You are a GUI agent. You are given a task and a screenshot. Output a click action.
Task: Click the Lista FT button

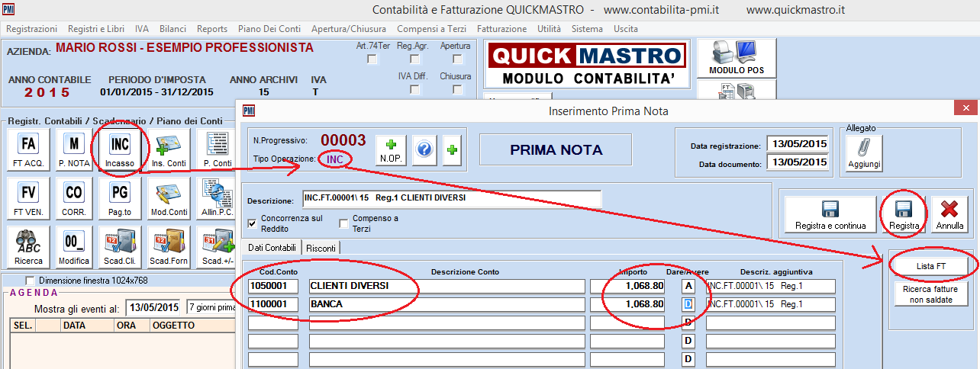(931, 265)
